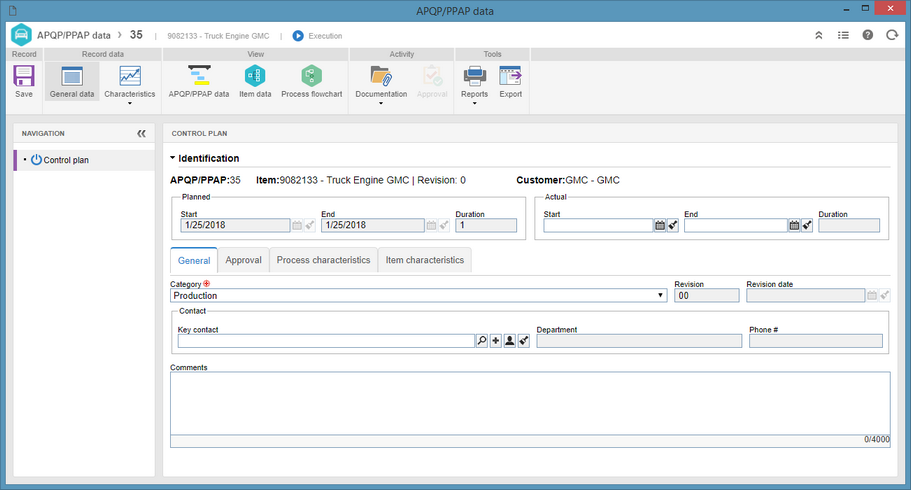
Task: Click the Reports printer icon
Action: click(475, 76)
